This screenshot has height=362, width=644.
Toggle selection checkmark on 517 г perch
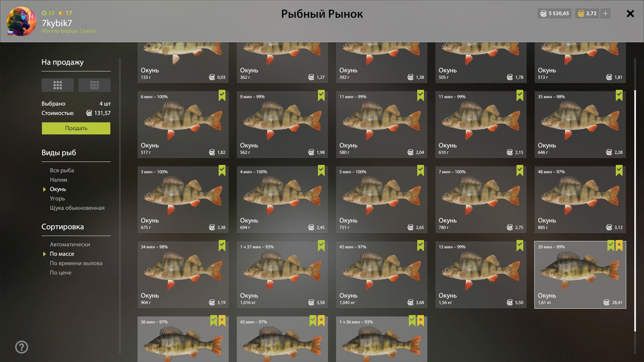click(222, 96)
